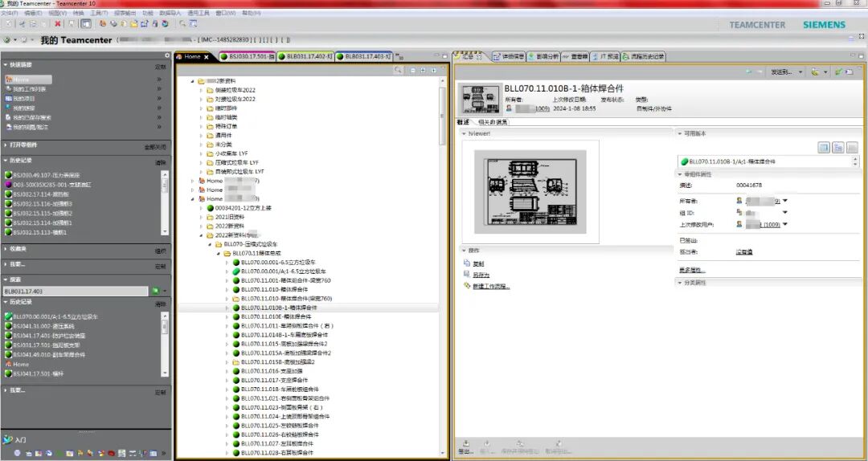The image size is (868, 461).
Task: Click the red X delete icon in toolbar
Action: point(58,24)
